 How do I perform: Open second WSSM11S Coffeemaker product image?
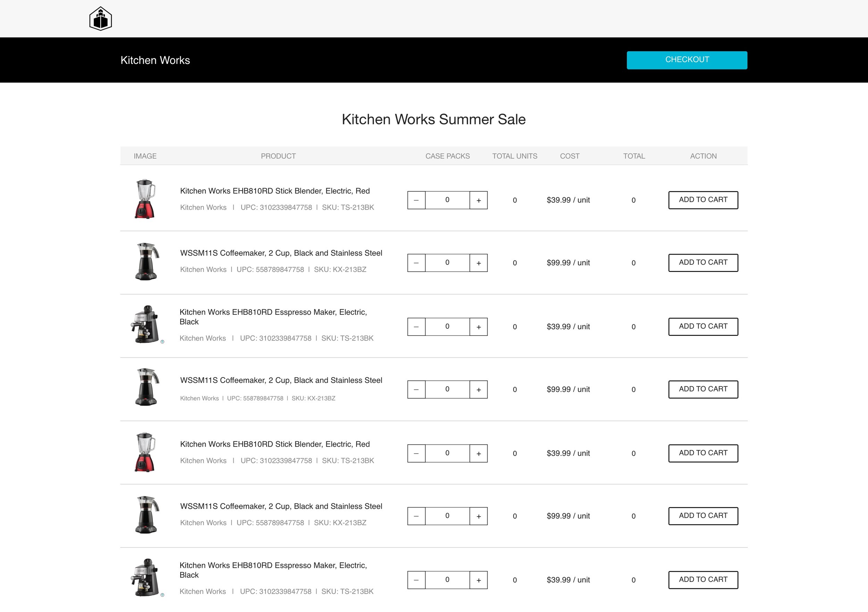click(x=147, y=387)
